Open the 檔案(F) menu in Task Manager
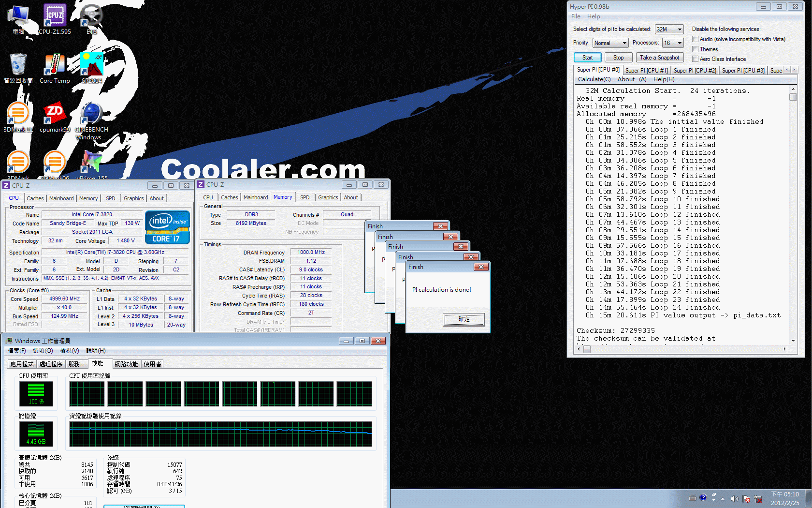The height and width of the screenshot is (508, 812). point(17,351)
